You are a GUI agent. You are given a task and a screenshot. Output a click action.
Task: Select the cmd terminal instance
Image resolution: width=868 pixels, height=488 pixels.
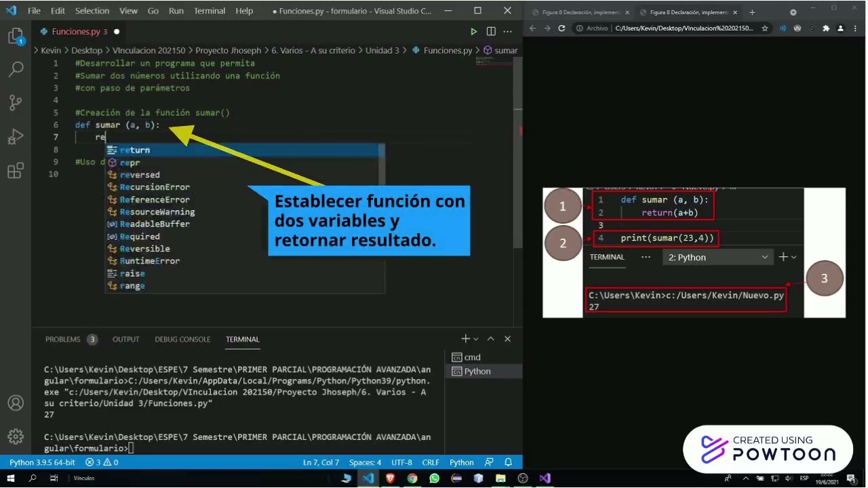tap(484, 357)
